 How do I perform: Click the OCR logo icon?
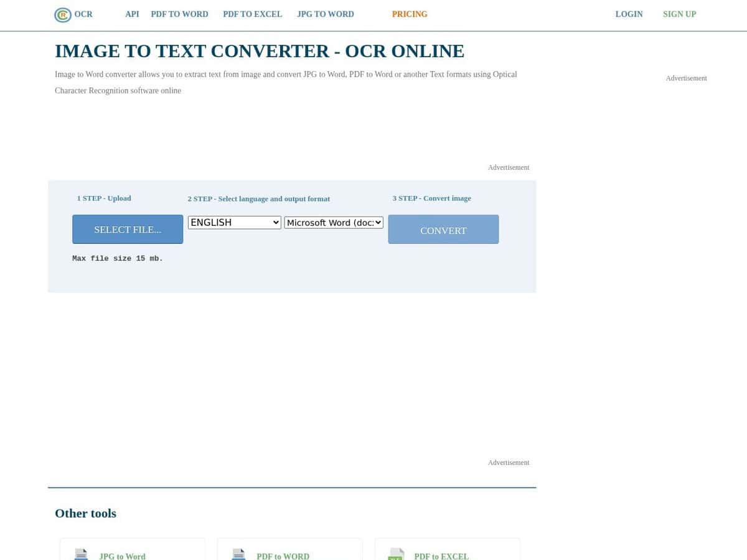point(62,14)
